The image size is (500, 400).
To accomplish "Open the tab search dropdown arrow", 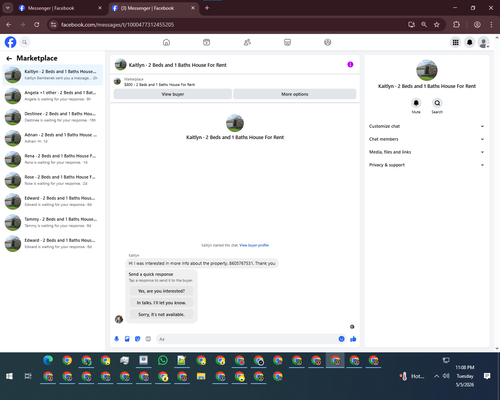I will point(7,8).
